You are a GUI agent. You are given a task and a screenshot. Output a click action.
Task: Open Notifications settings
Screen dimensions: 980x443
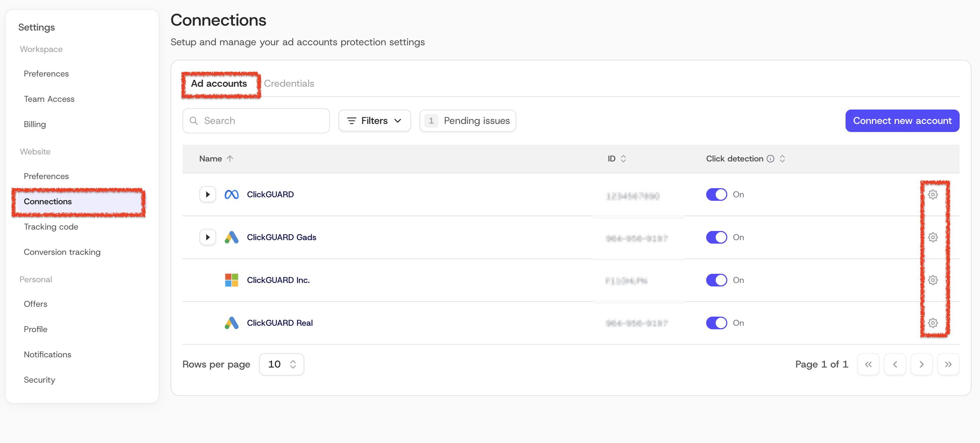[x=47, y=355]
